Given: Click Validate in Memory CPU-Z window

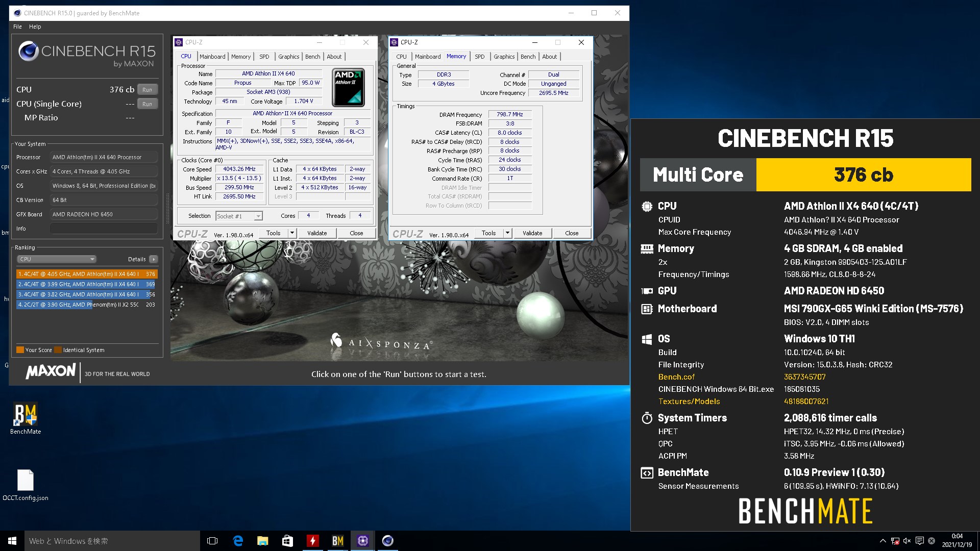Looking at the screenshot, I should click(532, 233).
